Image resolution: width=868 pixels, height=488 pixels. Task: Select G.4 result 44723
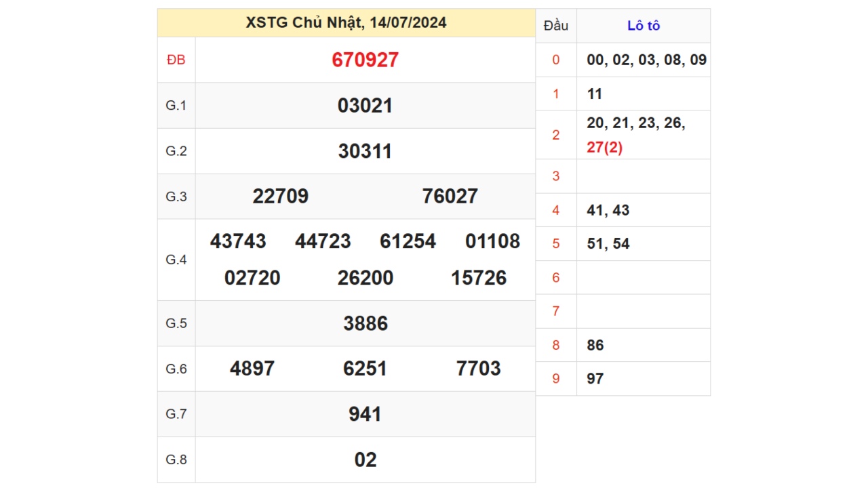323,241
